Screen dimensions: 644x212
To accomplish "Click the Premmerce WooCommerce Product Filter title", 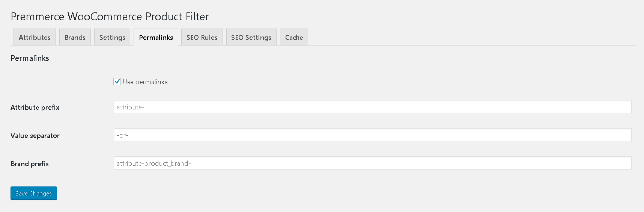I will pos(110,17).
